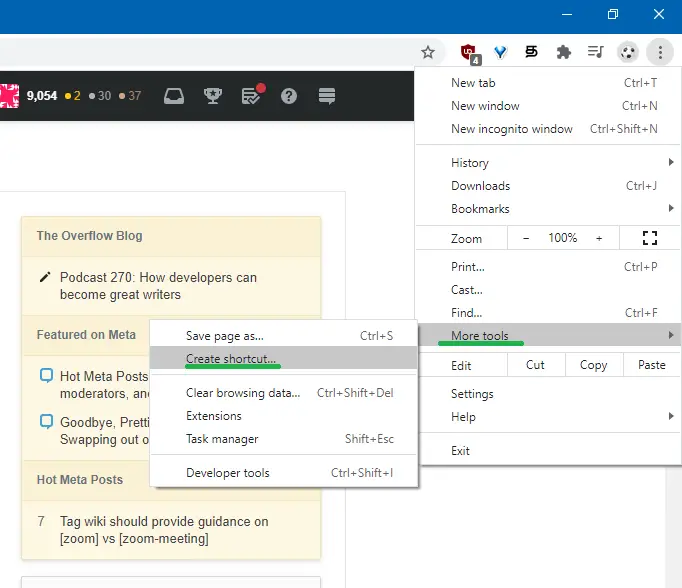Open a New incognito window
The height and width of the screenshot is (588, 682).
548,129
